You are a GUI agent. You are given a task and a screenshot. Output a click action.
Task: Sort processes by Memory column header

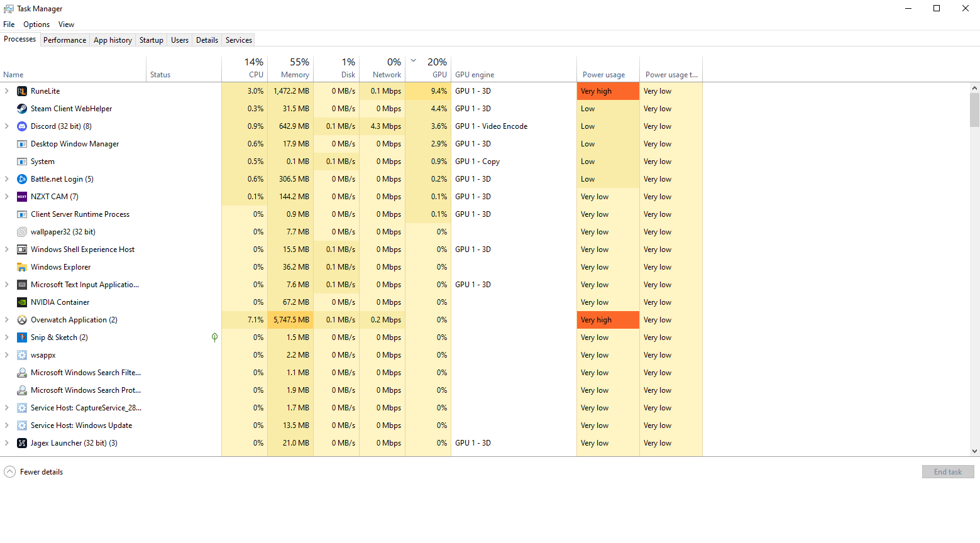click(290, 69)
